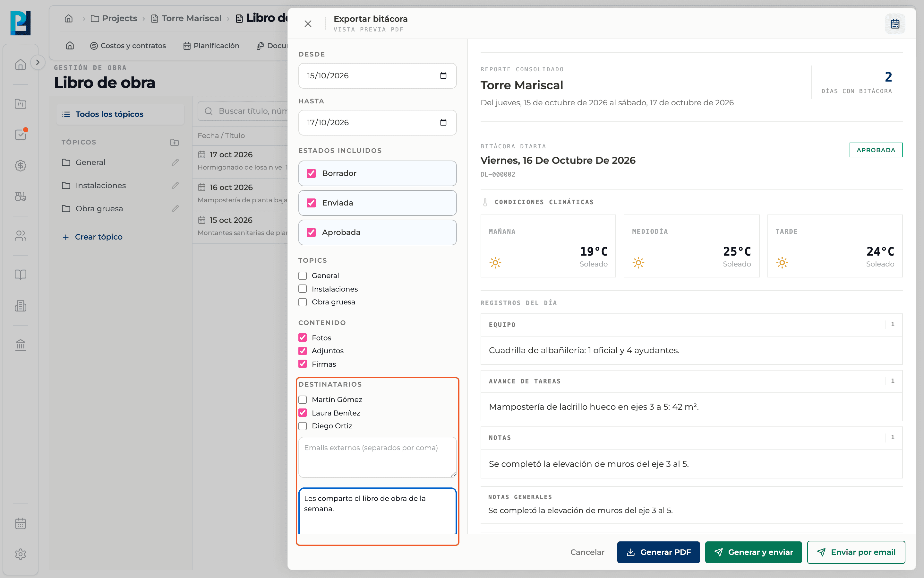Screen dimensions: 924x578
Task: Go to Projects breadcrumb
Action: [114, 18]
